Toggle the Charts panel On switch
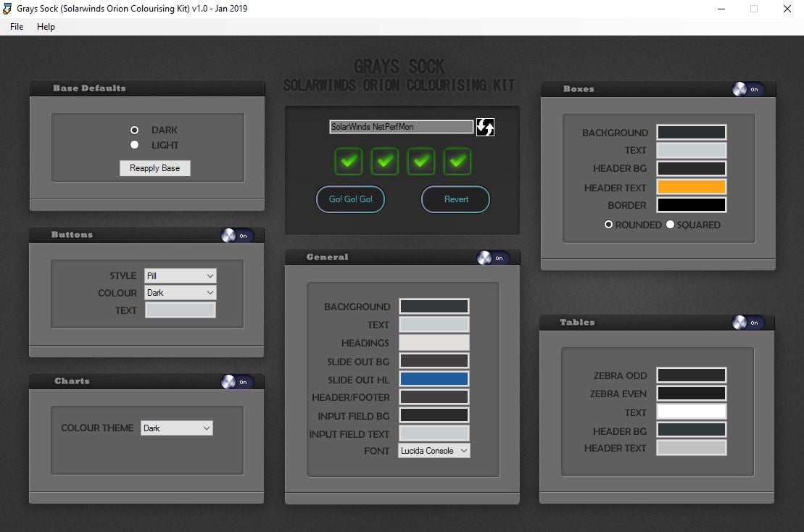The height and width of the screenshot is (532, 804). (236, 382)
